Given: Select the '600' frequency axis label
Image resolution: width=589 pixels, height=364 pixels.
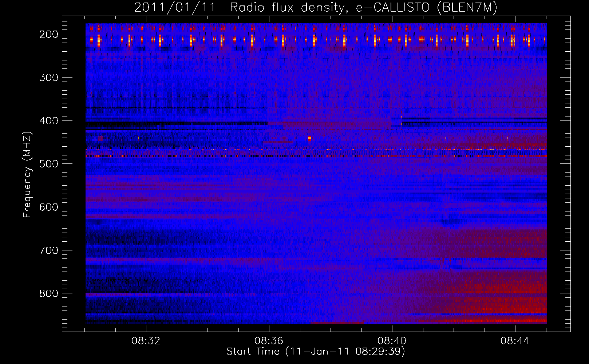Looking at the screenshot, I should 49,207.
